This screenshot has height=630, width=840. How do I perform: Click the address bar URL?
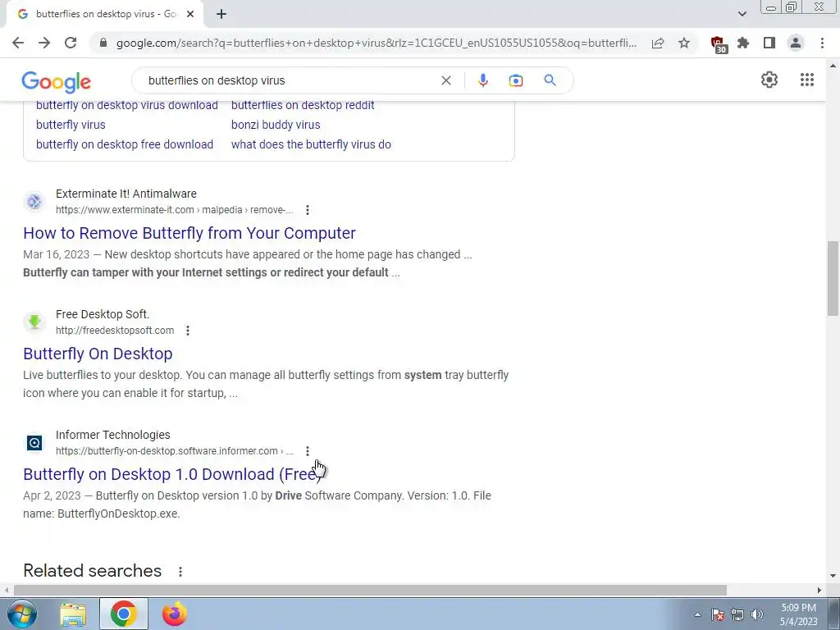click(x=376, y=43)
